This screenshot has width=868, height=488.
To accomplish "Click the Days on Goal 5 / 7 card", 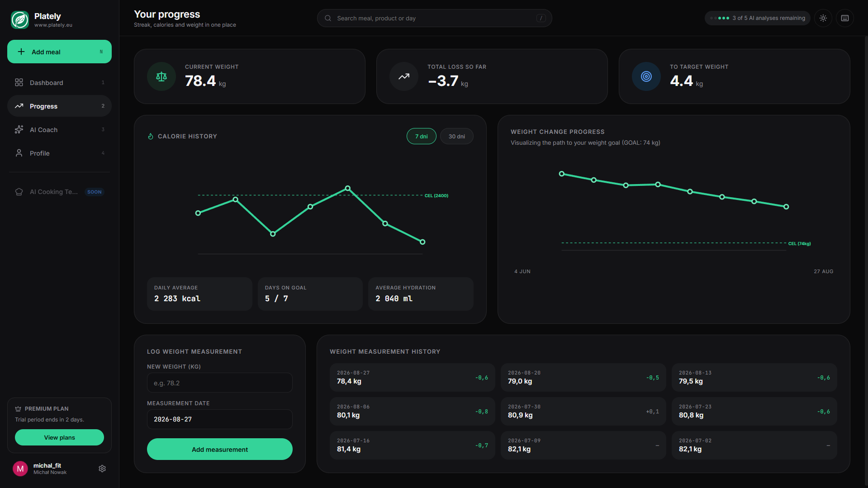I will [x=310, y=294].
